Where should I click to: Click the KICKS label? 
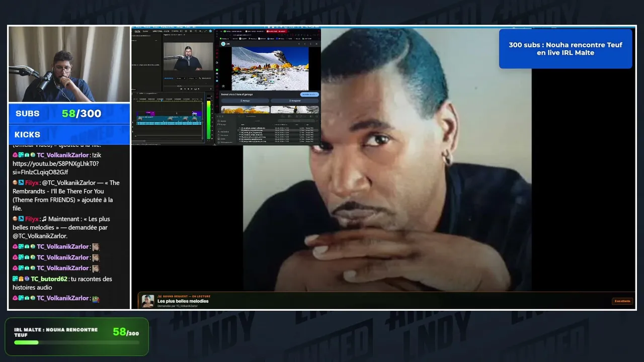point(27,135)
